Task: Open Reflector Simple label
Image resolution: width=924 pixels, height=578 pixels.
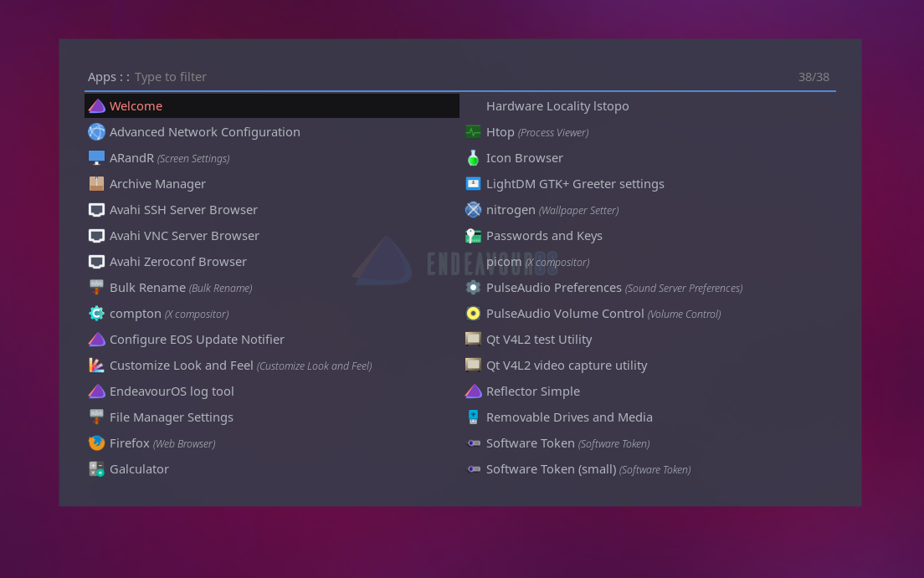Action: click(x=532, y=391)
